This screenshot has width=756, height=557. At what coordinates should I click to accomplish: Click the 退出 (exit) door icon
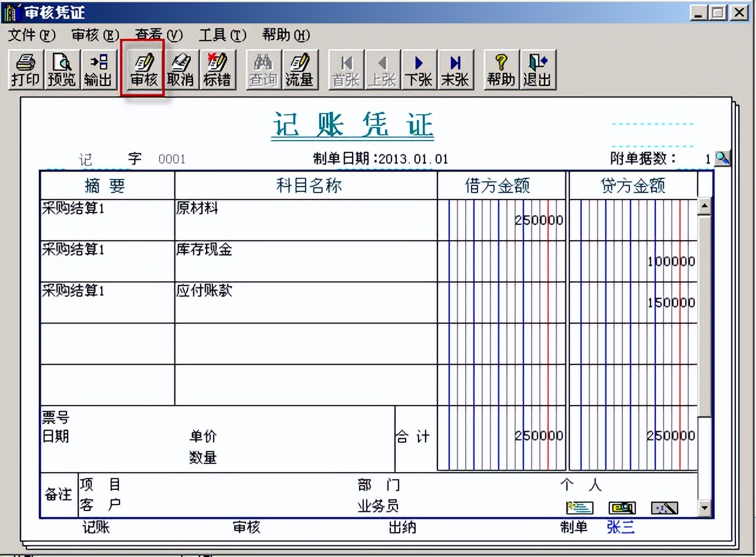click(x=538, y=69)
